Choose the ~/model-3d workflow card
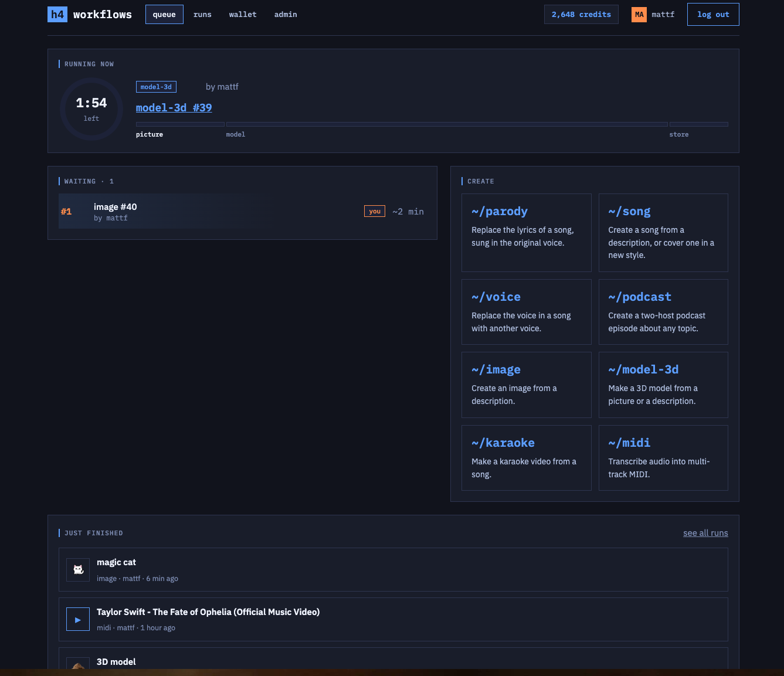784x676 pixels. [663, 385]
